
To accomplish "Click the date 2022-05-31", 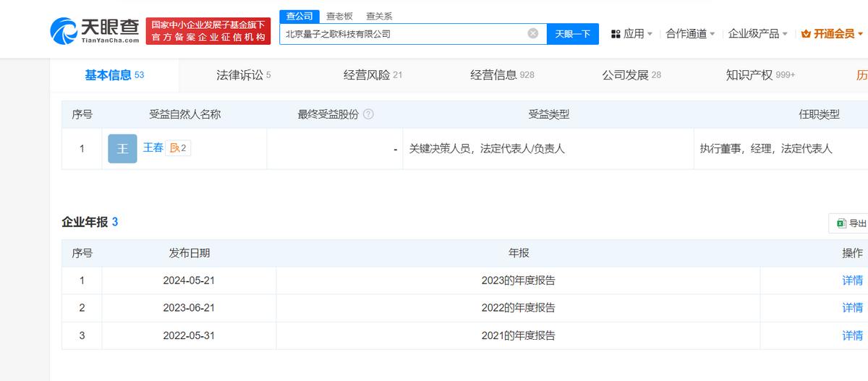I will 189,335.
